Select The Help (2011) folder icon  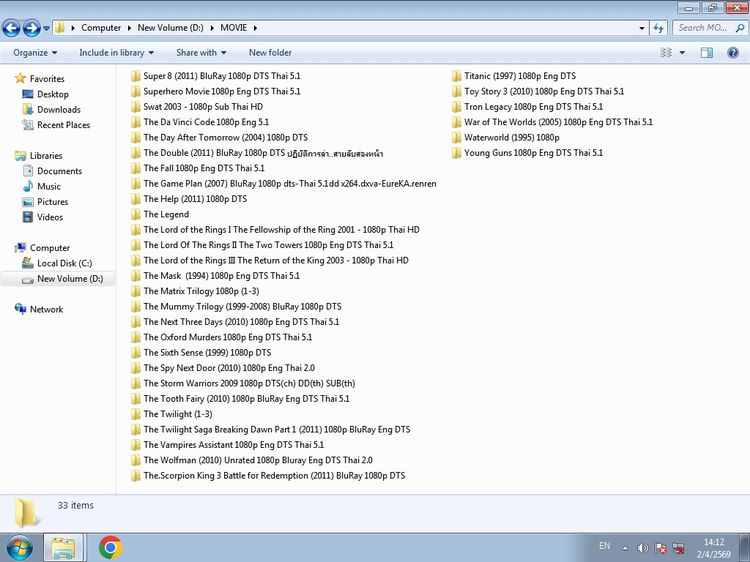tap(135, 199)
